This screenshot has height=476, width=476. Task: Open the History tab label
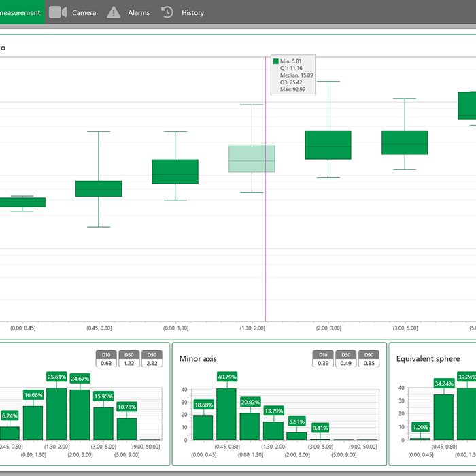(192, 12)
